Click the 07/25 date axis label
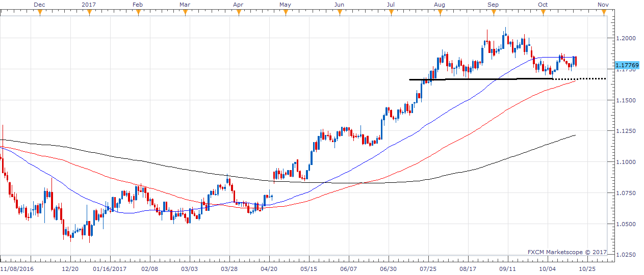This screenshot has width=644, height=275. [428, 268]
